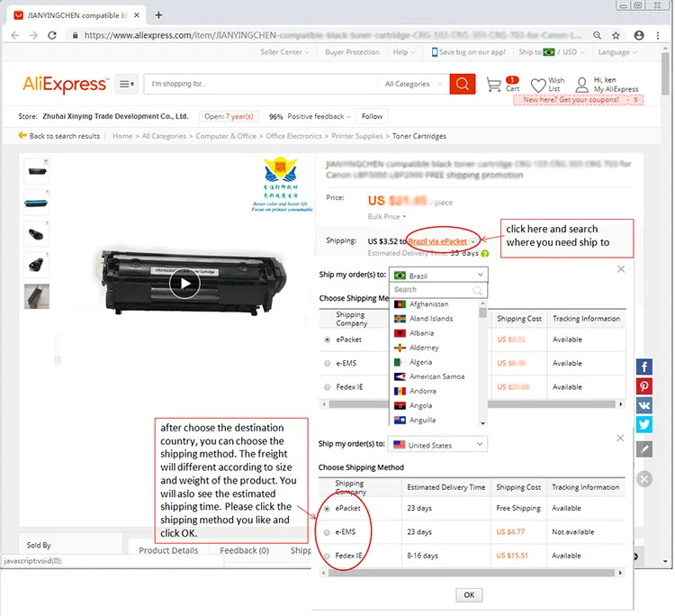This screenshot has width=675, height=616.
Task: Click the Brazil via ePacket shipping link
Action: coord(437,241)
